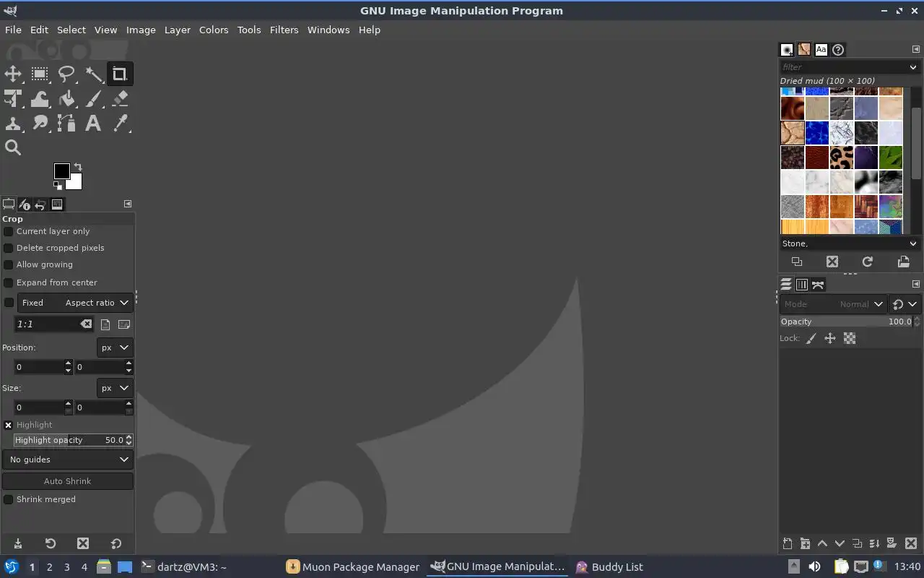The width and height of the screenshot is (924, 578).
Task: Open the Stone tag dropdown
Action: 913,243
